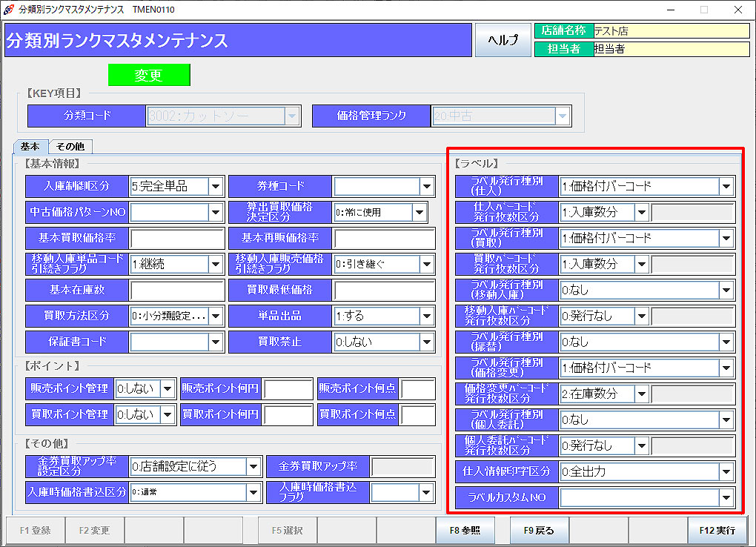Click the F9 戻る back button

pos(539,530)
